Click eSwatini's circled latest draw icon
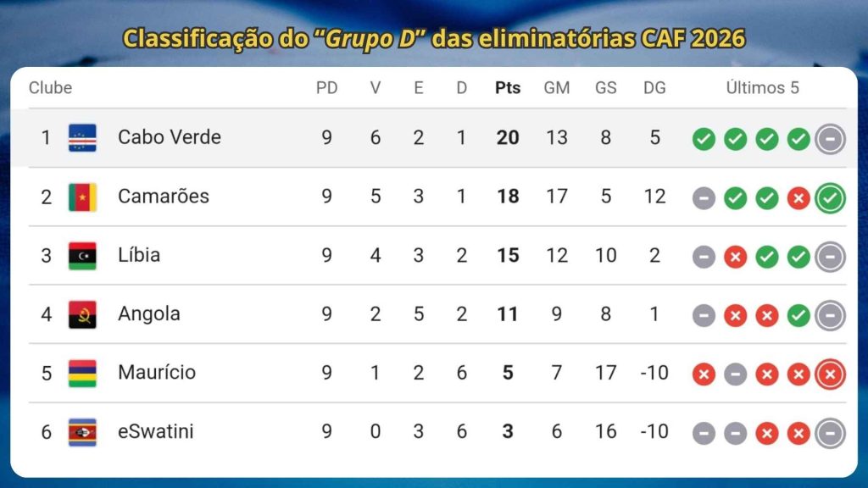Viewport: 868px width, 488px height. [x=830, y=433]
